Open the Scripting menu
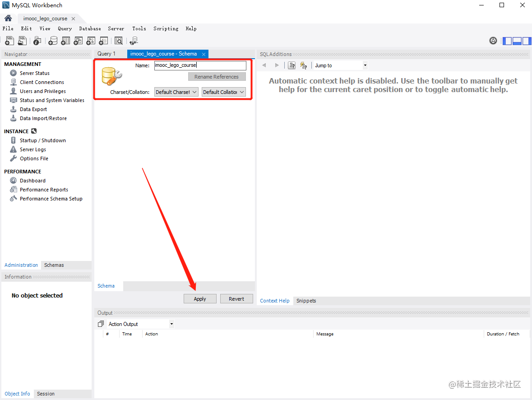 coord(166,28)
